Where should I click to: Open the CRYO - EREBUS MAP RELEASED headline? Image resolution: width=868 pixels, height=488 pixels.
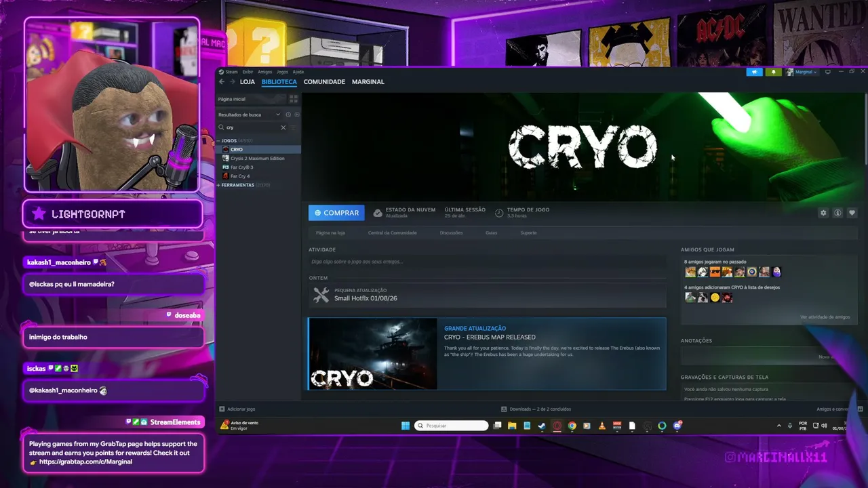(490, 337)
